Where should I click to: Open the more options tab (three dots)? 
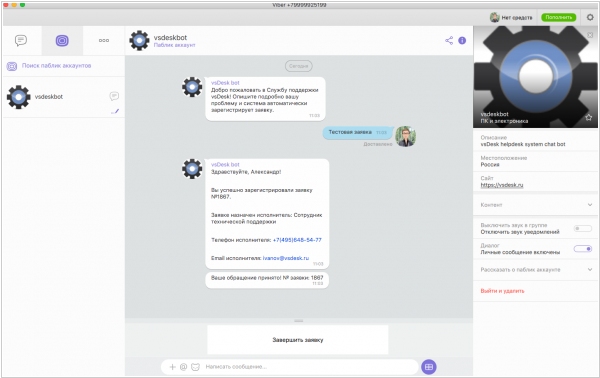click(104, 40)
